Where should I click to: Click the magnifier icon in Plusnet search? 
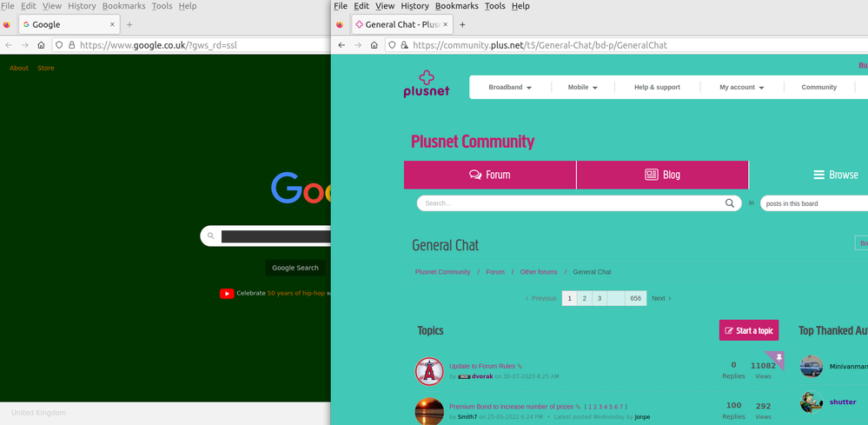[730, 203]
